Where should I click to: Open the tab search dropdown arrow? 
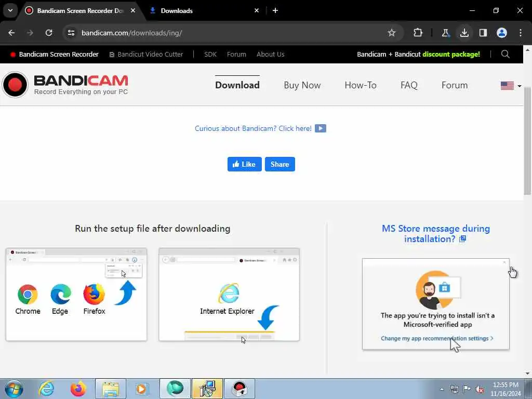10,10
